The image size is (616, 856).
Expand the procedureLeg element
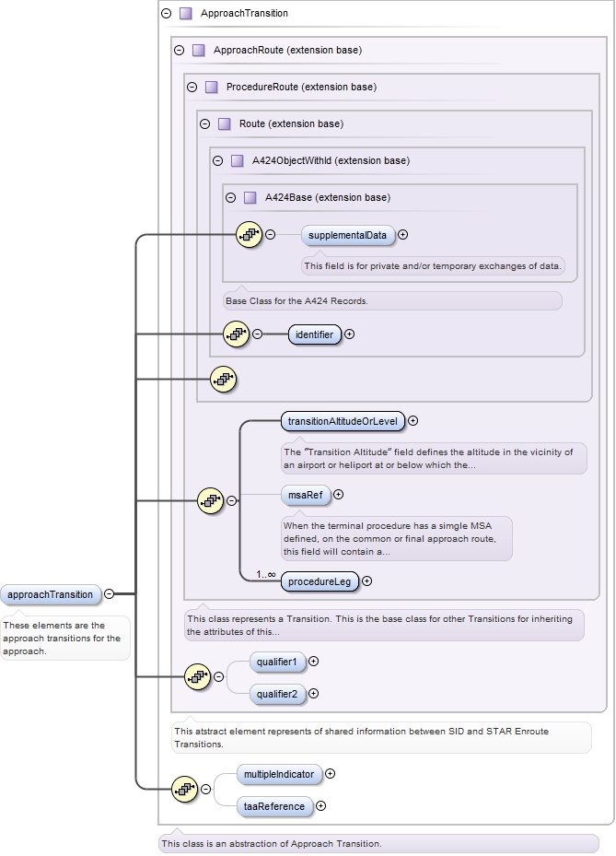coord(367,581)
